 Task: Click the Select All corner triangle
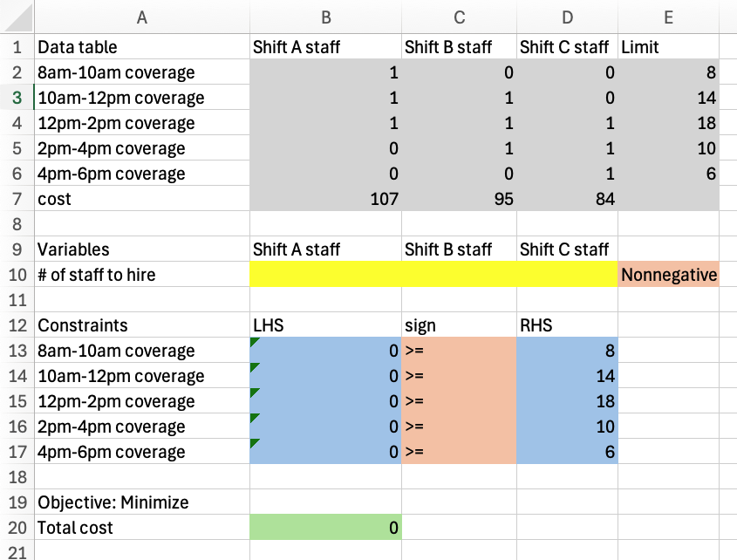click(x=17, y=17)
